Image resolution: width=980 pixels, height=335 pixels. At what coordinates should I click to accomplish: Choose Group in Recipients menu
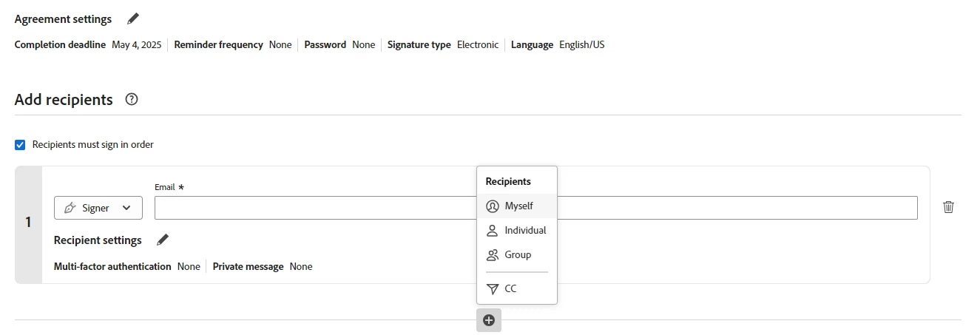point(518,255)
